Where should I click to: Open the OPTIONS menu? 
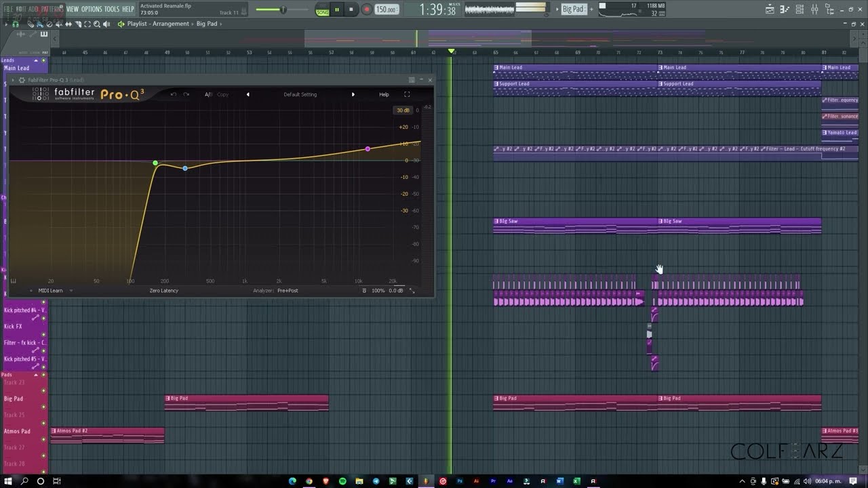92,9
